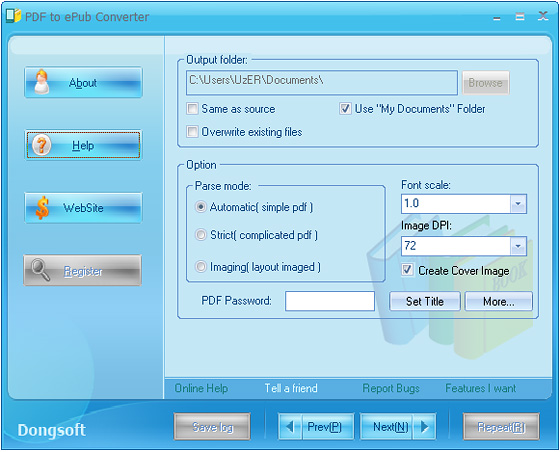The height and width of the screenshot is (452, 560).
Task: Click the Save log button
Action: pyautogui.click(x=212, y=426)
